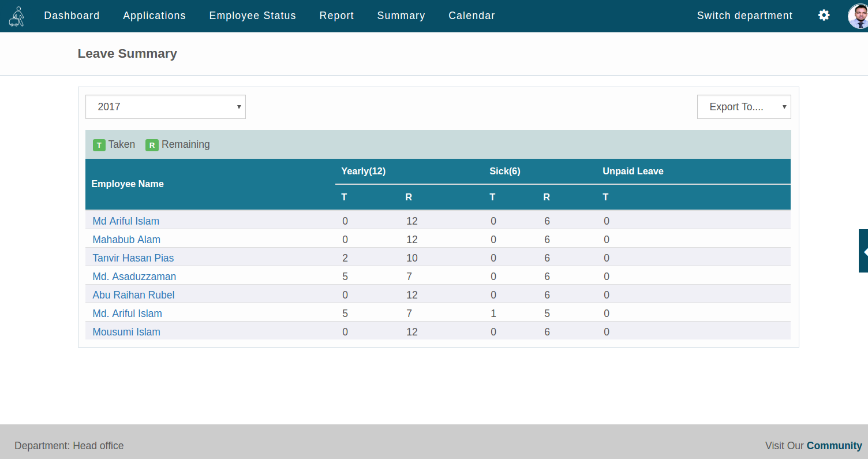
Task: Go to the Dashboard menu
Action: [x=72, y=16]
